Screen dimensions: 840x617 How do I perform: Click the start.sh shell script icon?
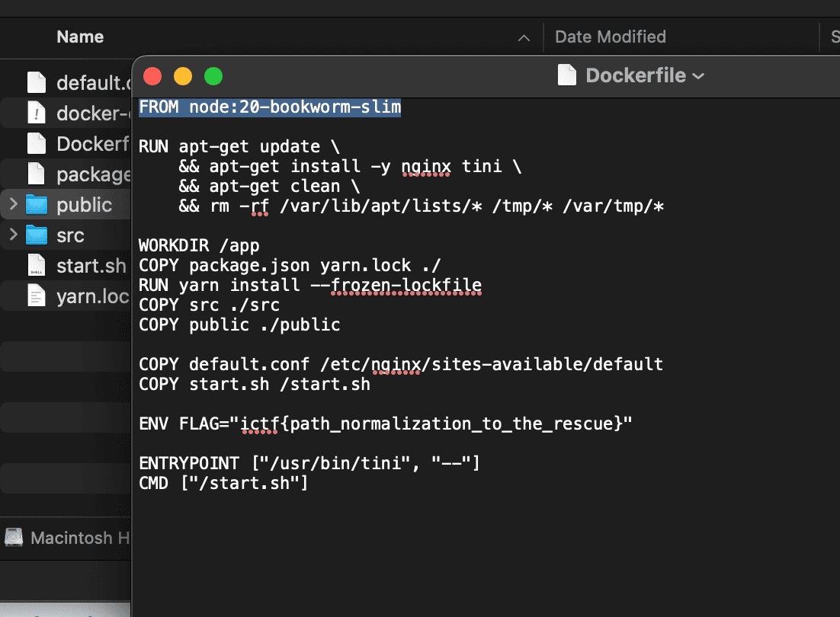coord(37,266)
